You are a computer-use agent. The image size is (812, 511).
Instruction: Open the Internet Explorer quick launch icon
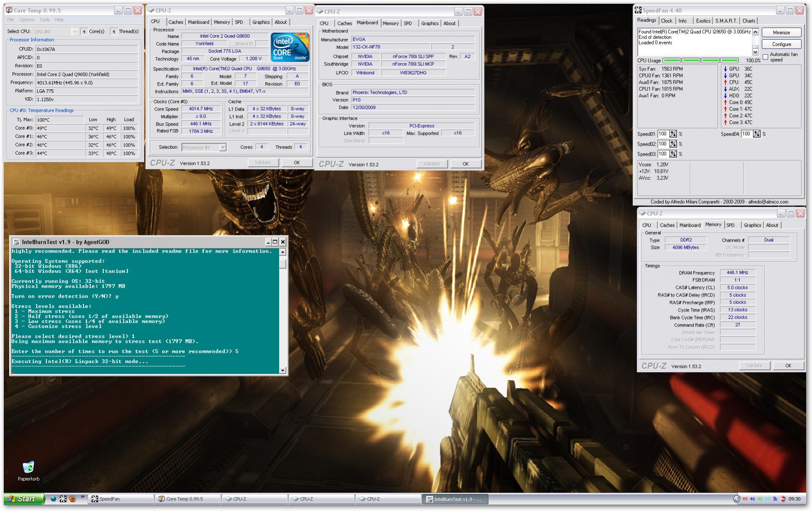pos(53,498)
